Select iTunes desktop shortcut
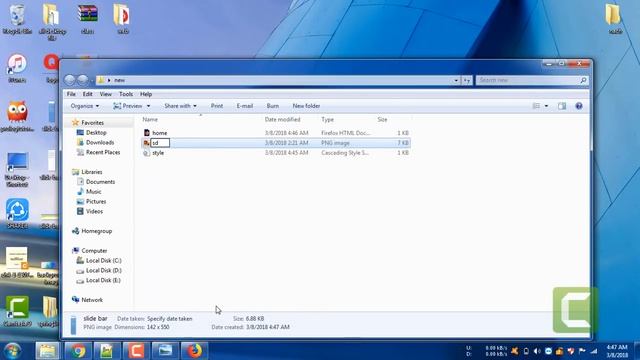This screenshot has height=360, width=640. (17, 68)
